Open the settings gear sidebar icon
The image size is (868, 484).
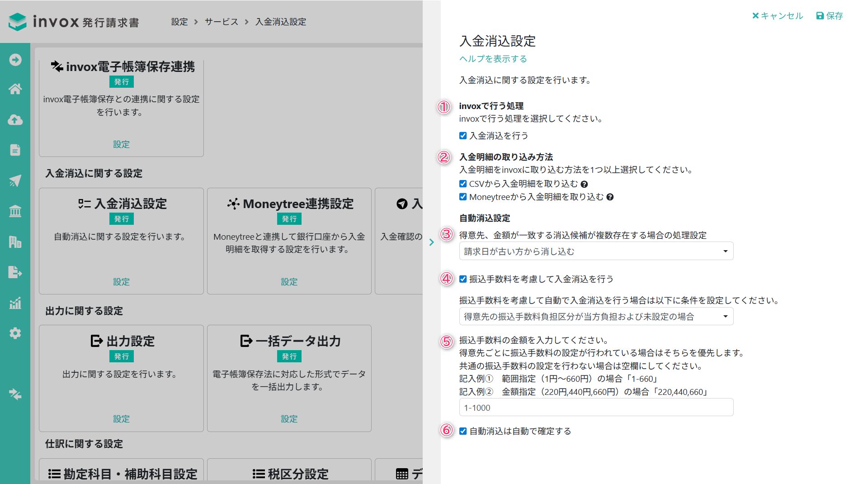pyautogui.click(x=15, y=333)
